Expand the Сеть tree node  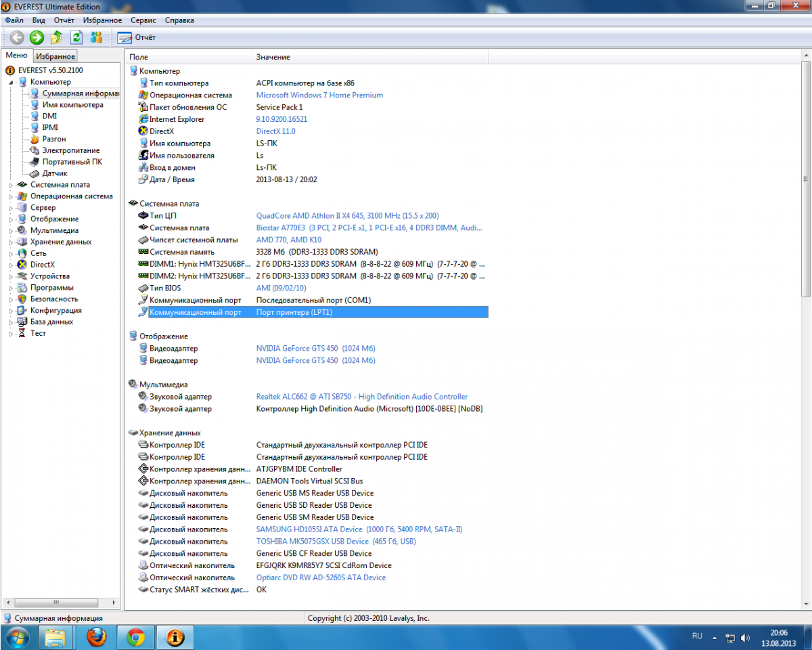click(x=12, y=253)
